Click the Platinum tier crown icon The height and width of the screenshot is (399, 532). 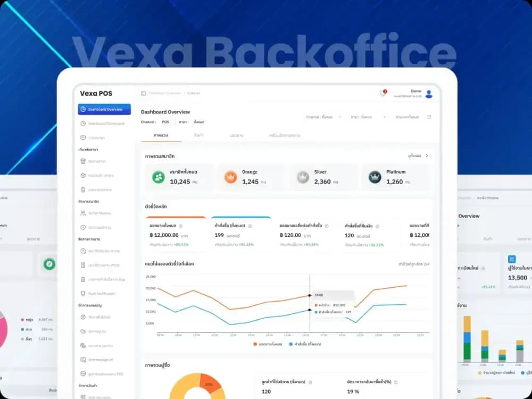(x=375, y=177)
